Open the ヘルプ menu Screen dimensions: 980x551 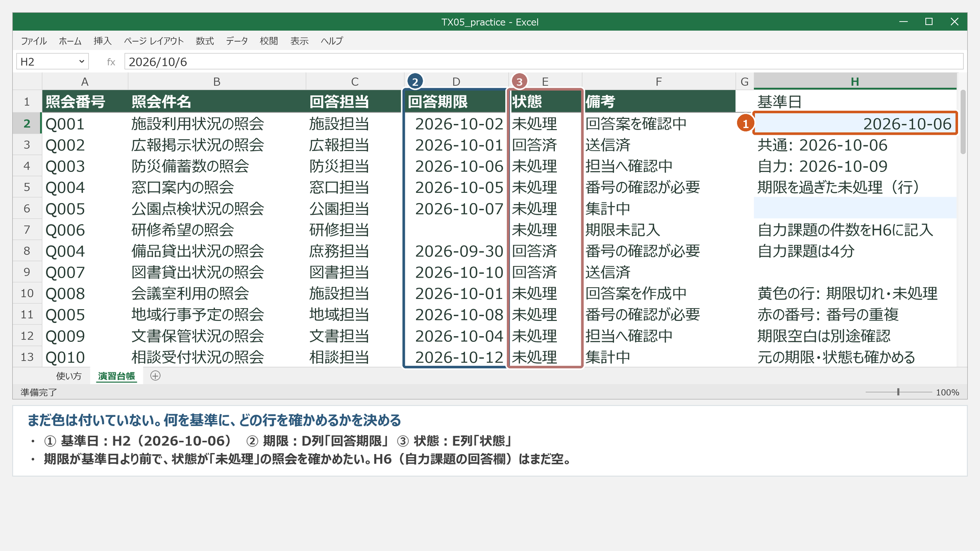(x=332, y=41)
